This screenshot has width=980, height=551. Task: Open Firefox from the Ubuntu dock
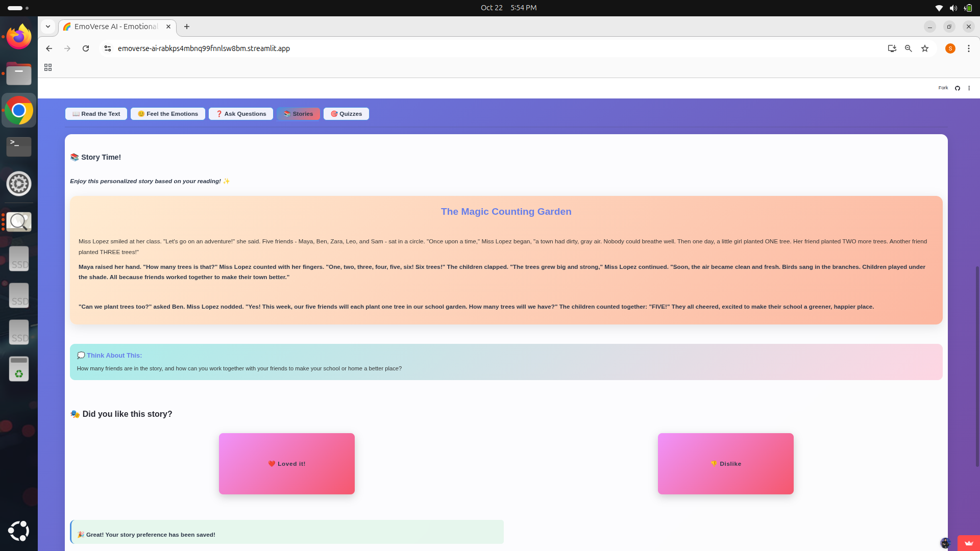19,37
